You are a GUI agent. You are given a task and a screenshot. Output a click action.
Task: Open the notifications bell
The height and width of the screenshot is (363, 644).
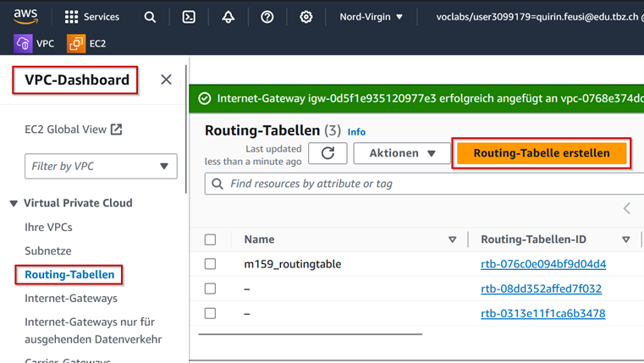tap(228, 17)
